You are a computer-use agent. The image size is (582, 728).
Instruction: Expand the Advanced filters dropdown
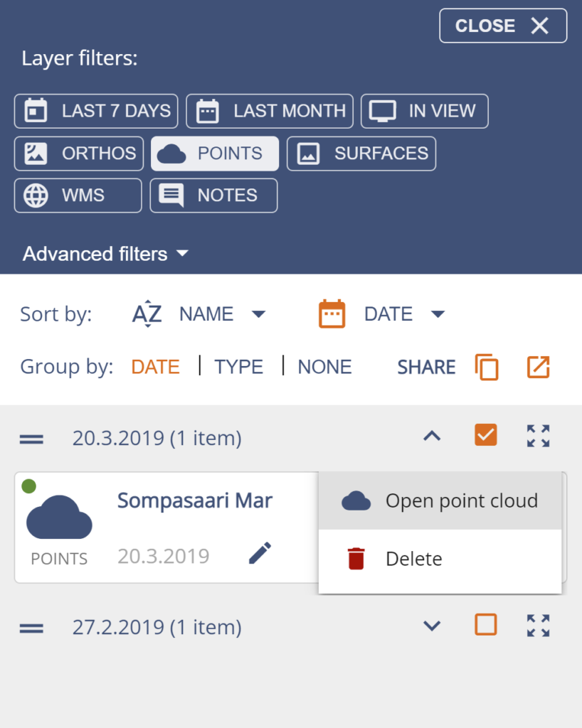(x=105, y=254)
